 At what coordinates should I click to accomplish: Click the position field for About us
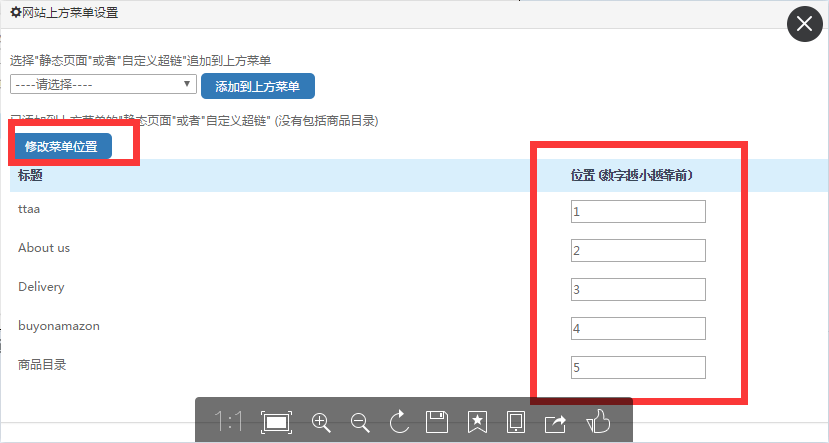pyautogui.click(x=638, y=251)
